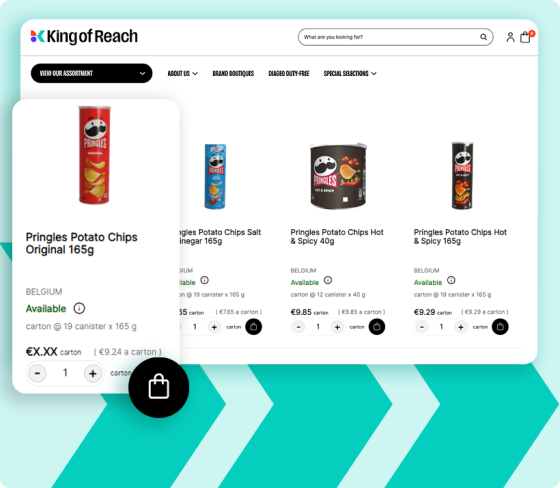This screenshot has height=488, width=560.
Task: Expand View Our Assortment dropdown
Action: click(x=91, y=73)
